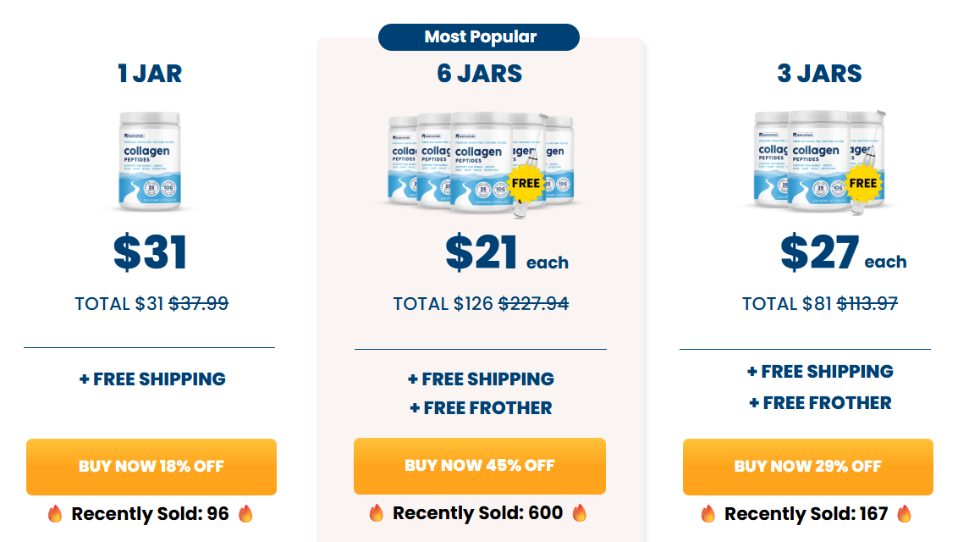Screen dimensions: 980x542
Task: Click the 10G seal on the single jar label
Action: pyautogui.click(x=168, y=187)
